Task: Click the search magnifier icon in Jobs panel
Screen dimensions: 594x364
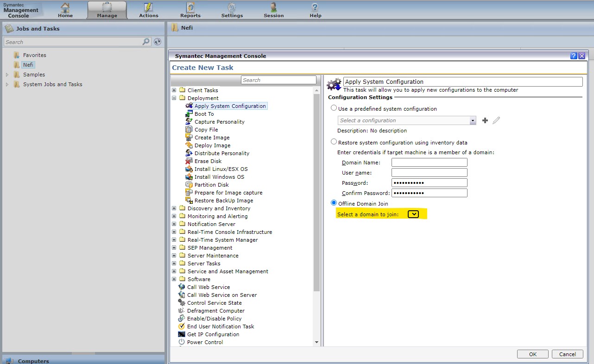Action: click(x=146, y=42)
